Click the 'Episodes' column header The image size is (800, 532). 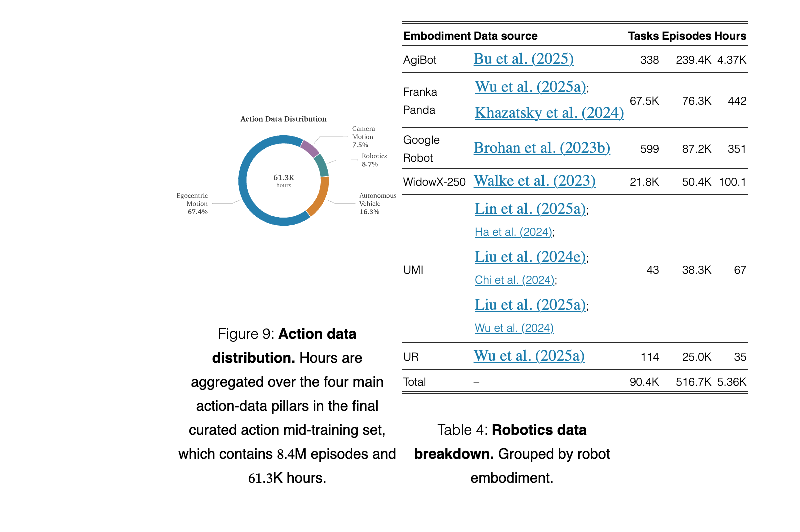[x=686, y=36]
